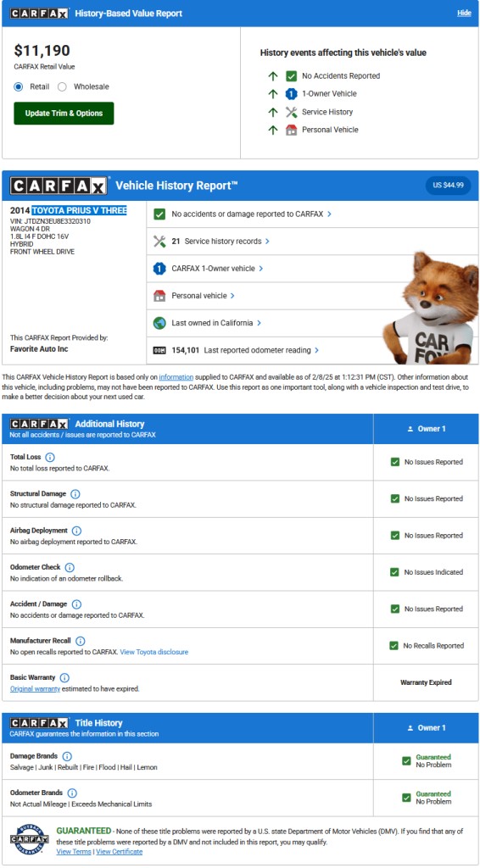Image resolution: width=480 pixels, height=868 pixels.
Task: Select the Wholesale radio button
Action: pyautogui.click(x=62, y=87)
